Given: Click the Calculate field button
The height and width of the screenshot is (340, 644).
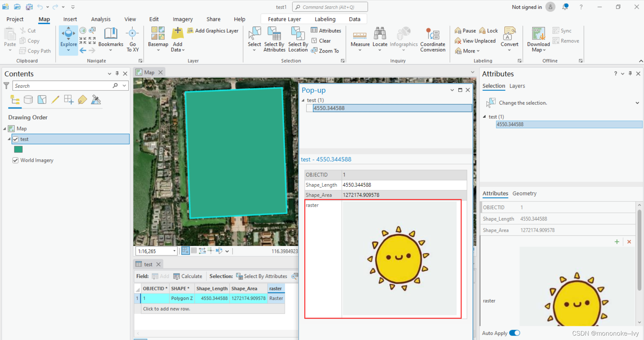Looking at the screenshot, I should pyautogui.click(x=188, y=276).
